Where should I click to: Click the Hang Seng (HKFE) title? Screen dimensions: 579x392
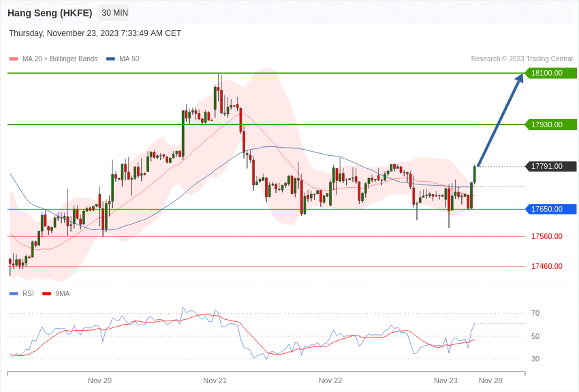[x=50, y=13]
